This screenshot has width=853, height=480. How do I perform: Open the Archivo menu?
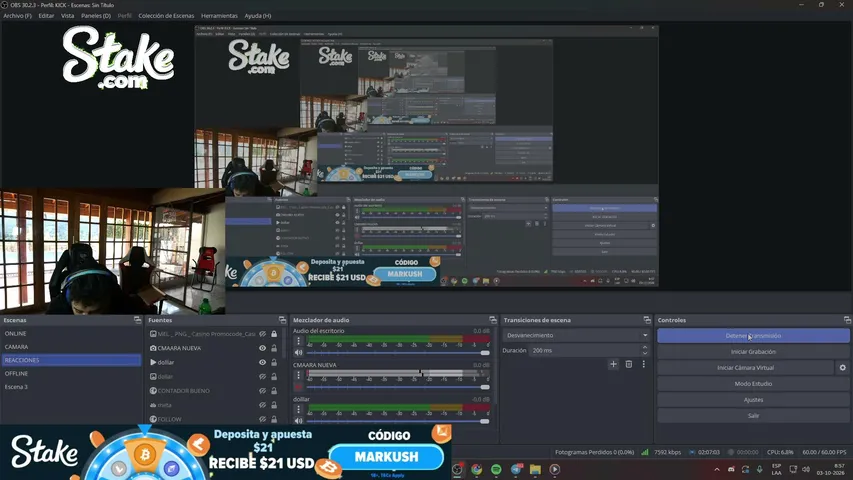[17, 16]
